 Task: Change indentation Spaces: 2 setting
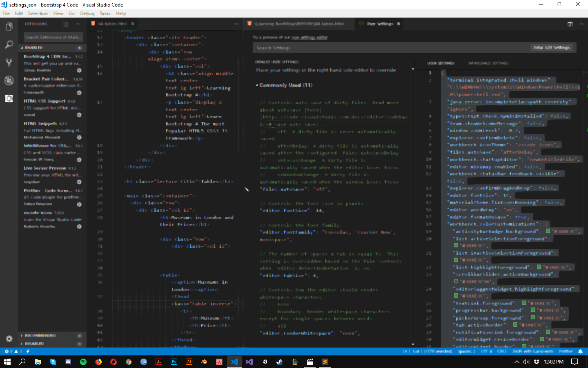click(466, 351)
